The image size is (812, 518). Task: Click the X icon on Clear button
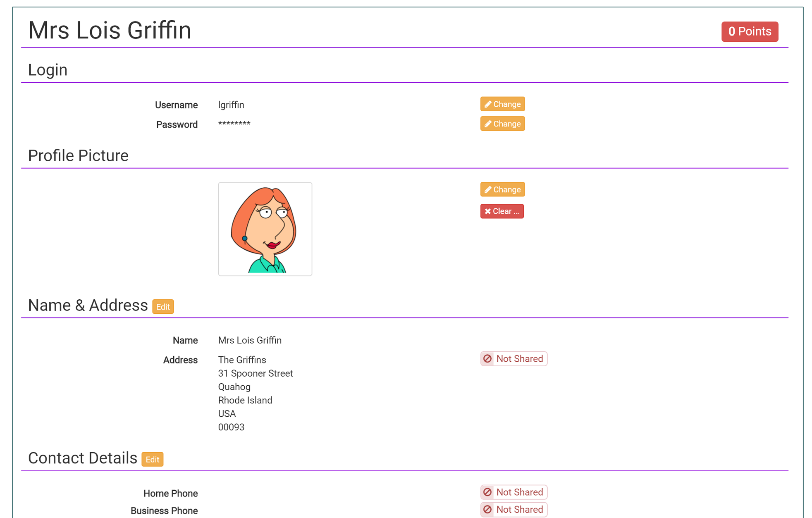488,211
